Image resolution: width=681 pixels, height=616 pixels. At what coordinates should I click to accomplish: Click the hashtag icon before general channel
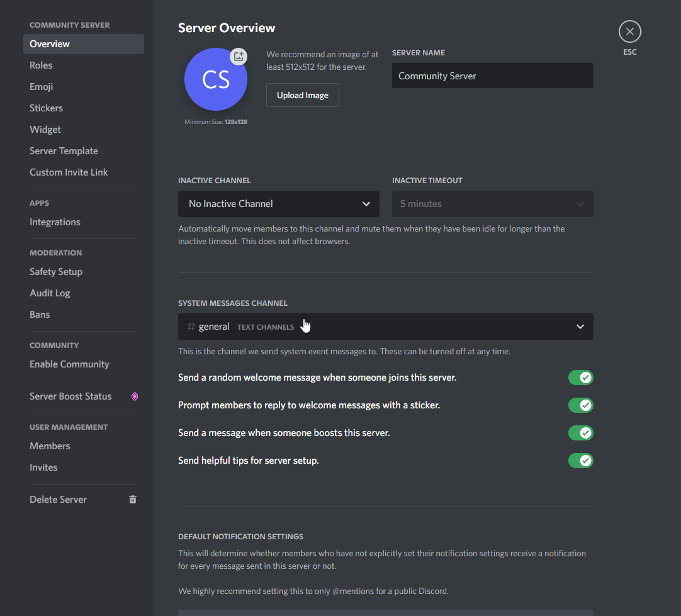[x=191, y=327]
